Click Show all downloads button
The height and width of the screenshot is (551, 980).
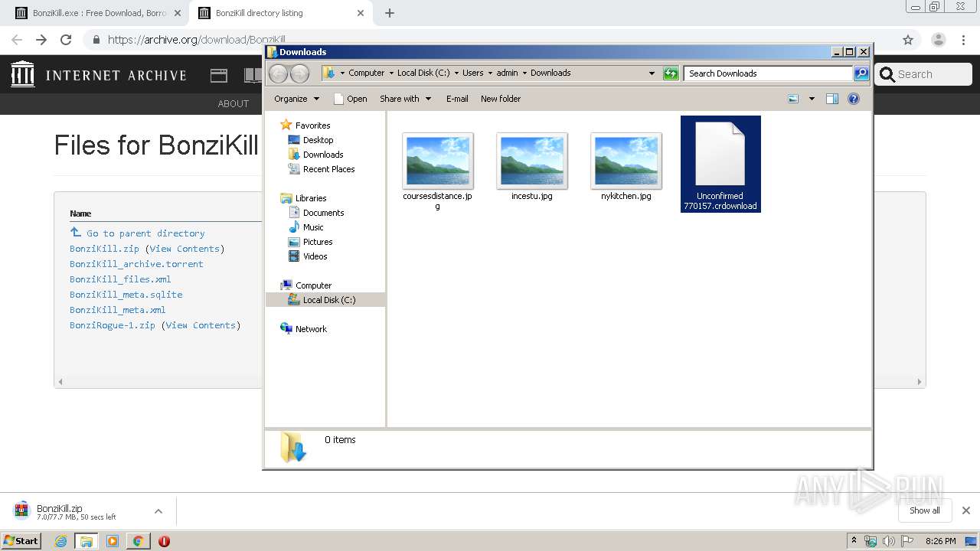(925, 510)
